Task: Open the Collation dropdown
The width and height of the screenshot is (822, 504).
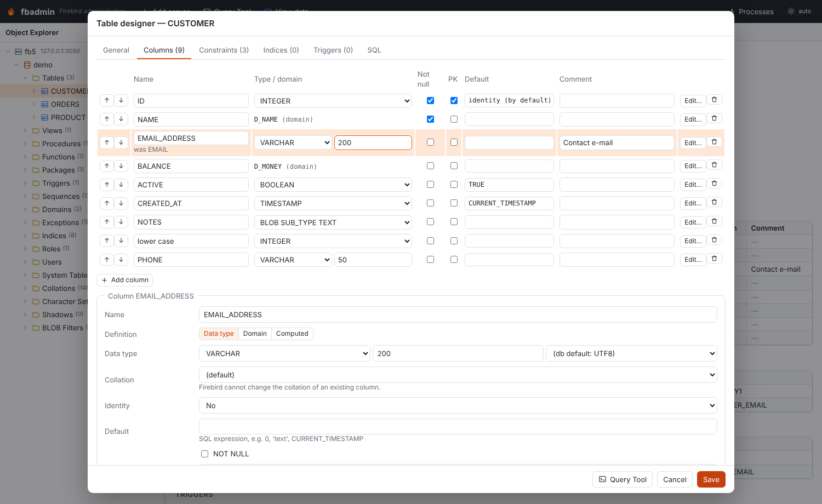Action: 458,375
